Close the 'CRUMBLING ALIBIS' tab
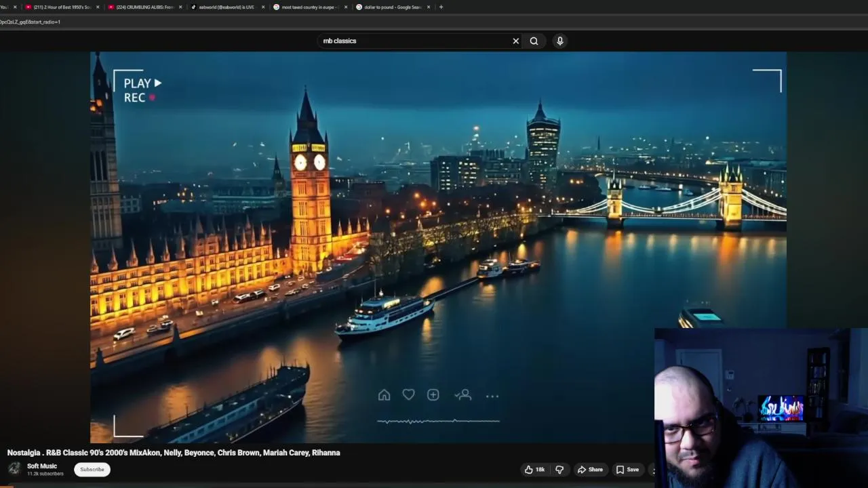 coord(180,7)
